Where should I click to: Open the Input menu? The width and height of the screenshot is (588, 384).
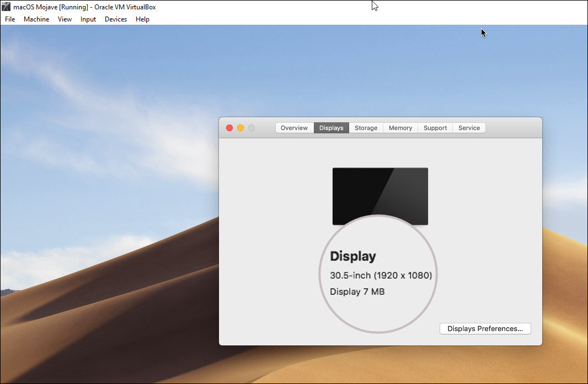tap(88, 19)
